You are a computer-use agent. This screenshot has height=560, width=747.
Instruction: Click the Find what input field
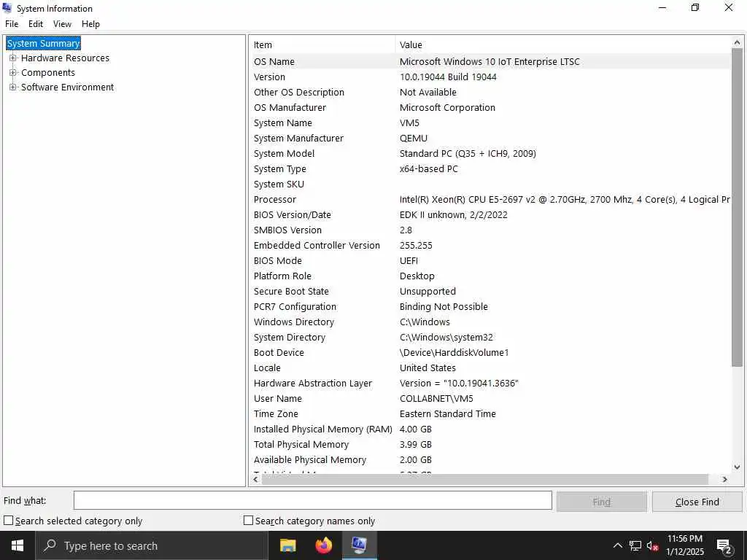coord(313,500)
